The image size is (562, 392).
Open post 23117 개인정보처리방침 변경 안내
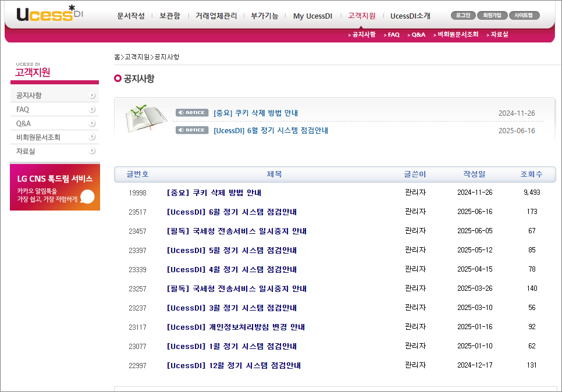point(236,327)
